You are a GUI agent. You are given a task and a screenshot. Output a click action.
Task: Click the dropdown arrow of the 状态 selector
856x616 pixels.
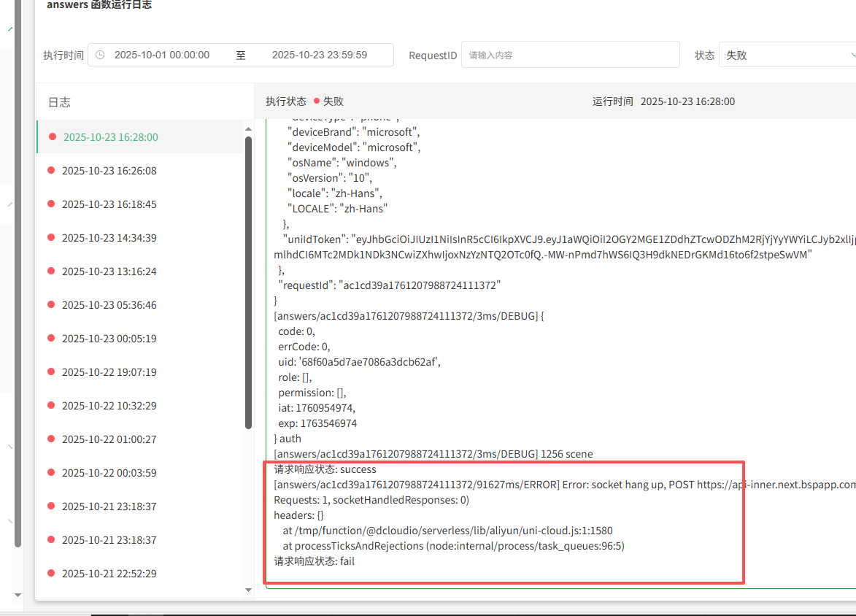(852, 55)
